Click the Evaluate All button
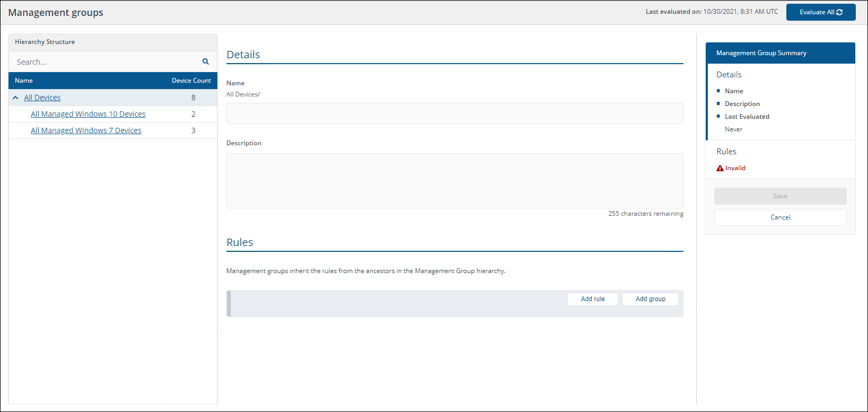868x412 pixels. [x=820, y=12]
